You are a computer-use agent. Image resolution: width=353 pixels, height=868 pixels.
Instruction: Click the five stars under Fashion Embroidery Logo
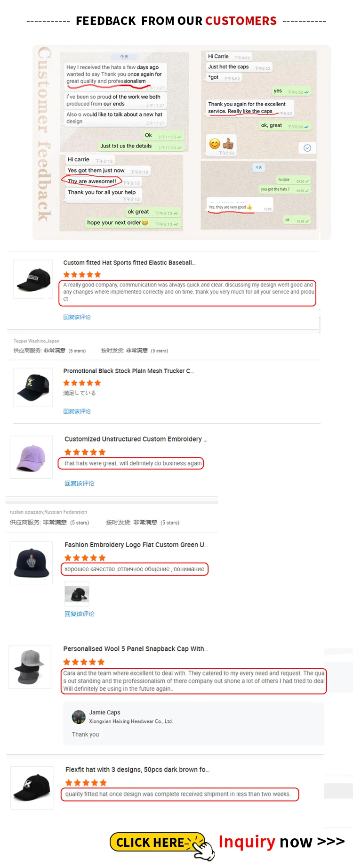coord(85,558)
